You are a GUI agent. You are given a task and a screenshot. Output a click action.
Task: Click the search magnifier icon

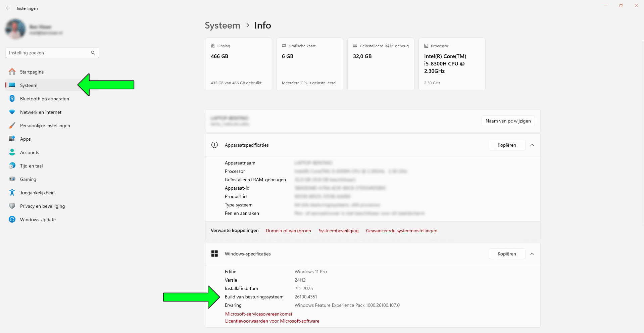point(93,53)
